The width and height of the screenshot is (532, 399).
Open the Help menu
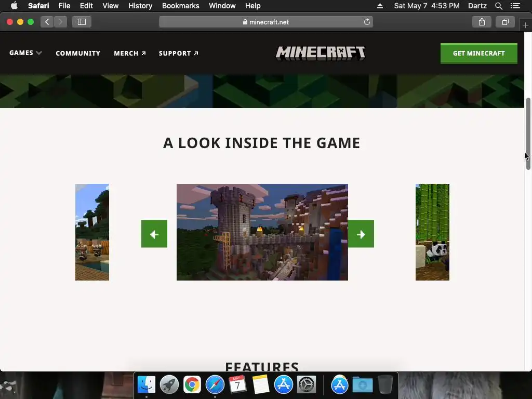point(253,6)
